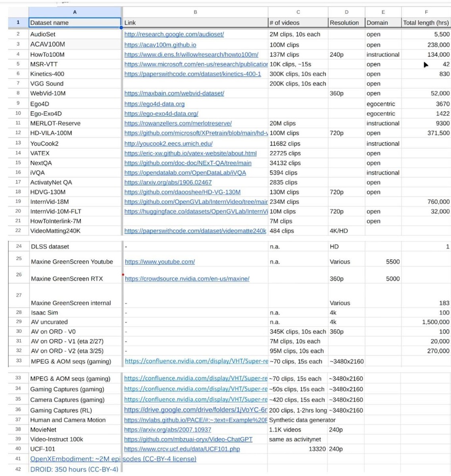451x476 pixels.
Task: Select row 12 header number
Action: point(18,133)
